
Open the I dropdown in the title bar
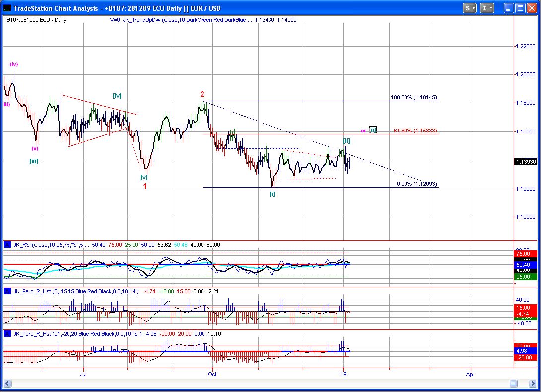tap(487, 8)
